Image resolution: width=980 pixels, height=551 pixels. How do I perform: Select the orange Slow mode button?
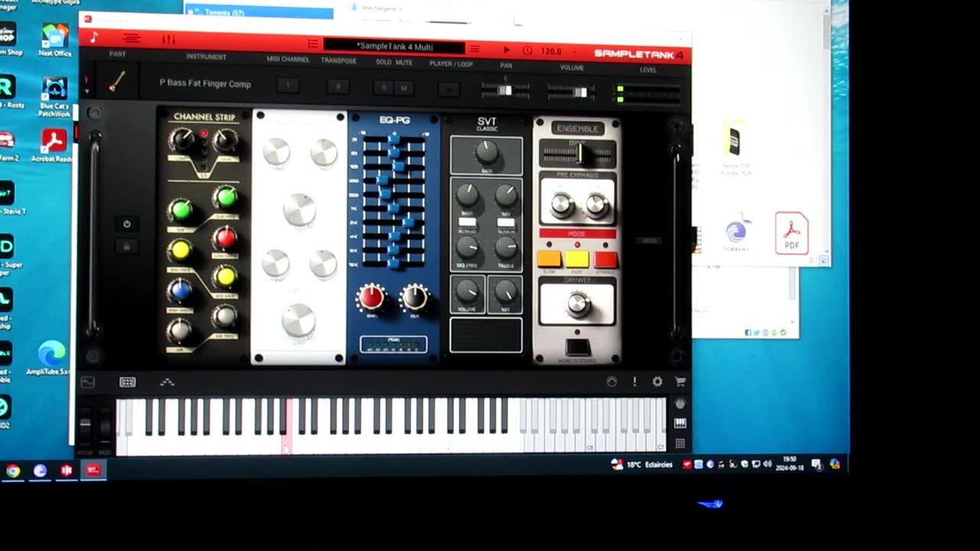point(549,259)
